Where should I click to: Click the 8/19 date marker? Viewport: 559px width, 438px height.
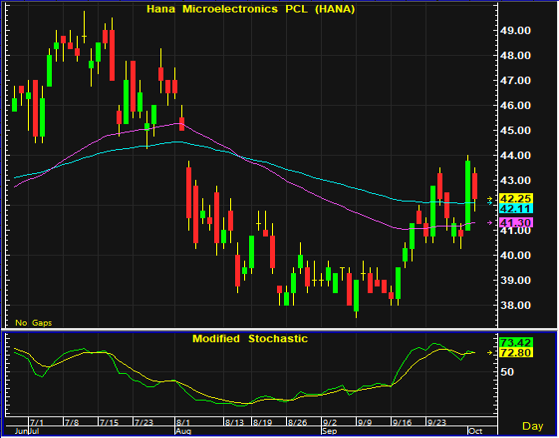click(262, 423)
